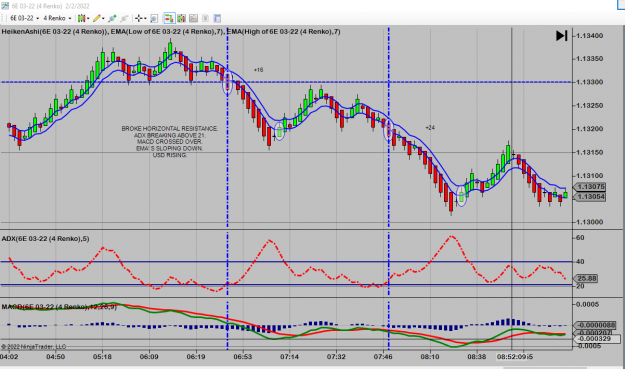Image resolution: width=625 pixels, height=369 pixels.
Task: Open the Indicators icon
Action: pos(193,18)
